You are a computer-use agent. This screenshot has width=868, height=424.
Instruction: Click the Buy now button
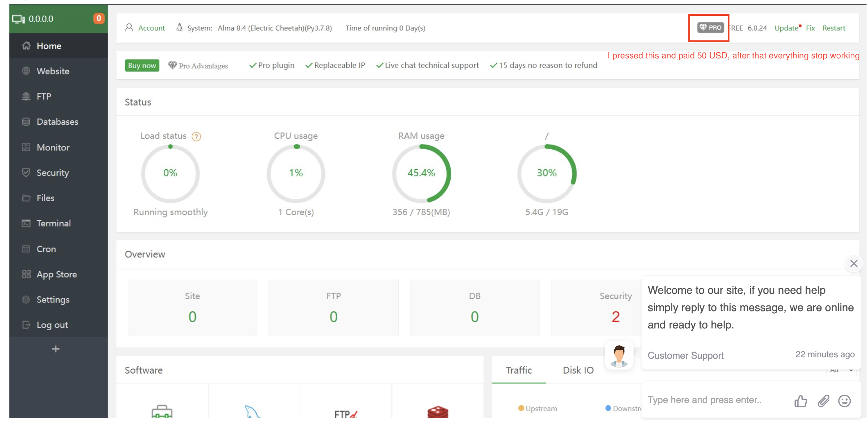click(x=142, y=66)
